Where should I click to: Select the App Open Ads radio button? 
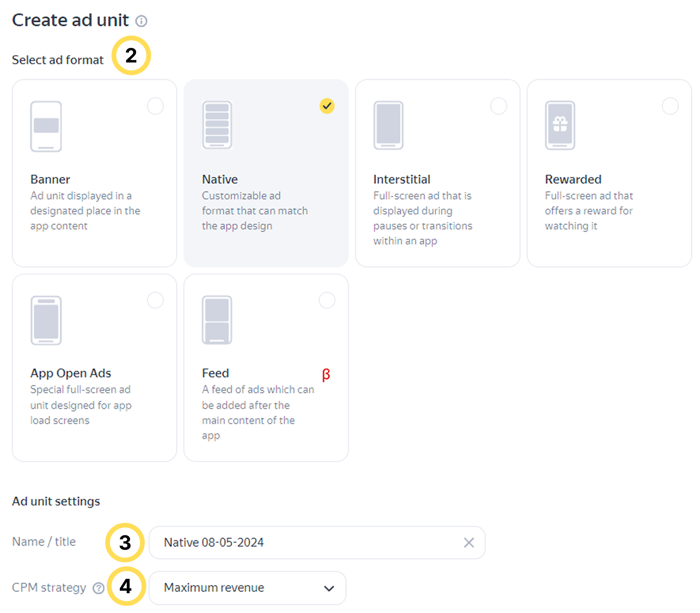155,300
